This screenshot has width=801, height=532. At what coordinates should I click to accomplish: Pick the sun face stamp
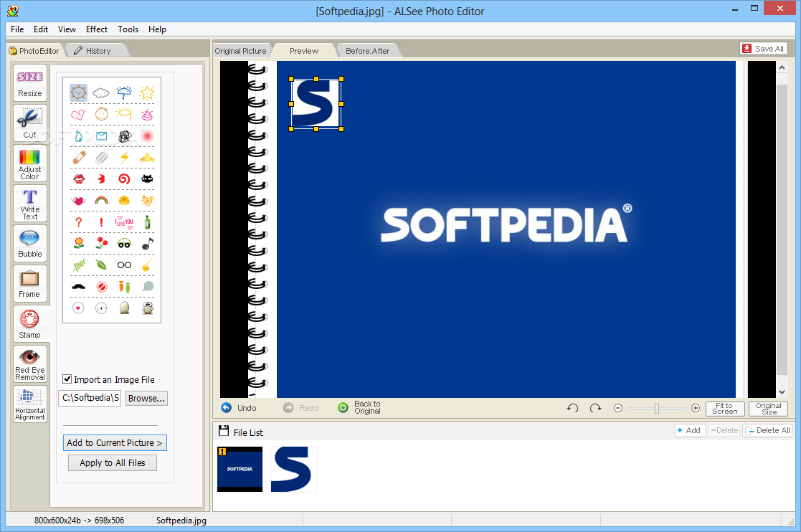click(x=78, y=93)
